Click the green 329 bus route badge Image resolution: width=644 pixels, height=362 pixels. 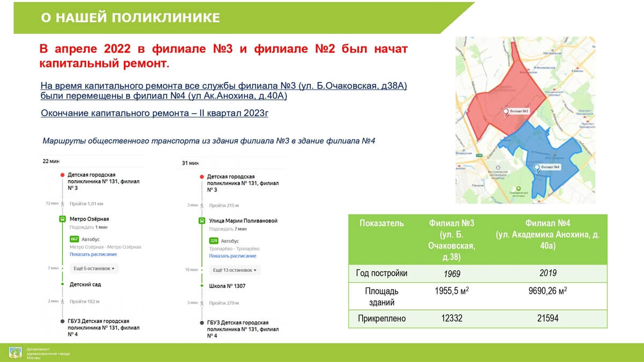(x=213, y=241)
